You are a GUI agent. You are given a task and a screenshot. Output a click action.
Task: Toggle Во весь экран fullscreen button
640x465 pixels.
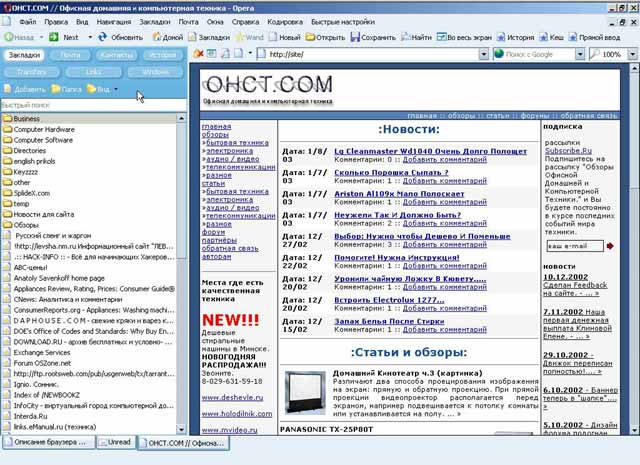coord(464,37)
